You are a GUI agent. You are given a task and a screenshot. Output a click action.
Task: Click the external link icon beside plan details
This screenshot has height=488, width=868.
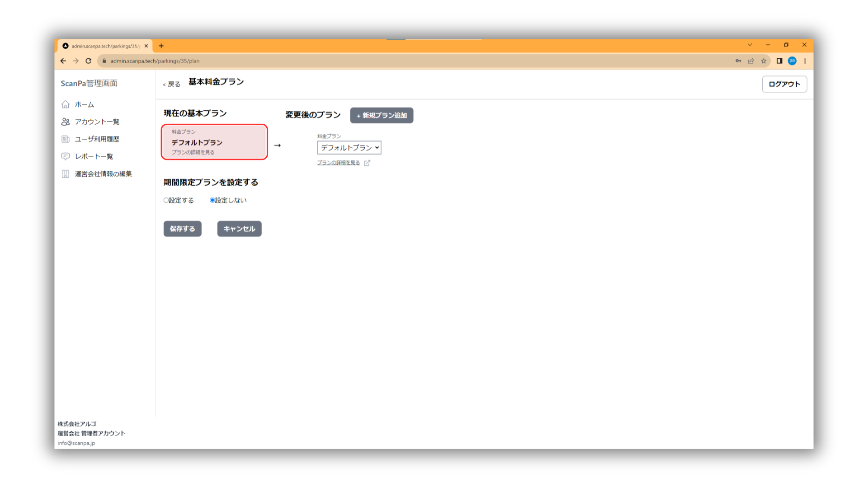(367, 163)
